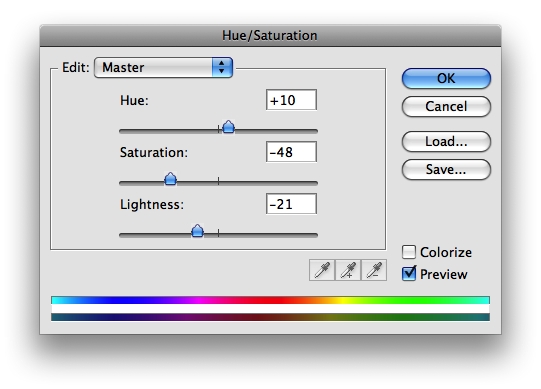Click the upper rainbow color bar
Screen dimensions: 541x389
tap(270, 300)
